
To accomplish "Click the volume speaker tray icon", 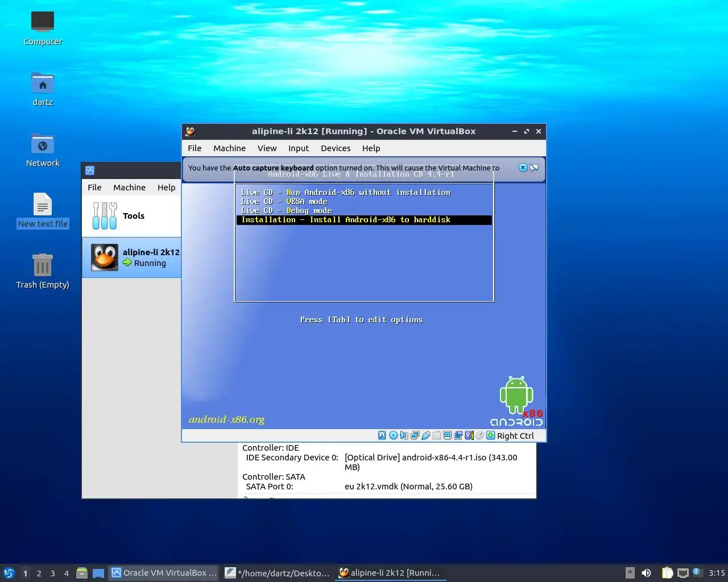I will click(x=646, y=573).
